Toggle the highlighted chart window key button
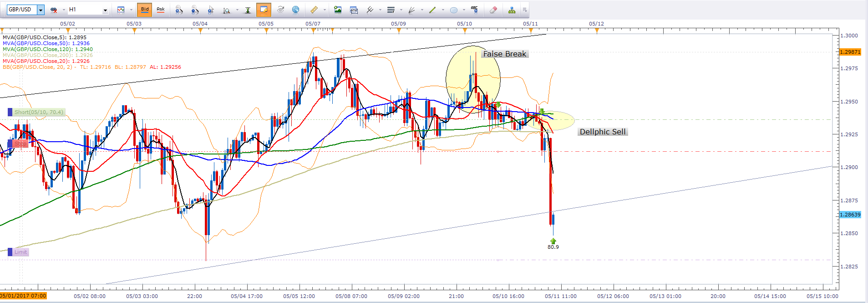 click(264, 10)
